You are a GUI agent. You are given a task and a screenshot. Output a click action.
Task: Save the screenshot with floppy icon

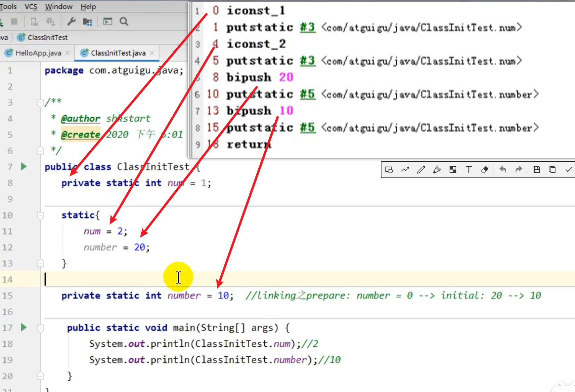click(537, 170)
